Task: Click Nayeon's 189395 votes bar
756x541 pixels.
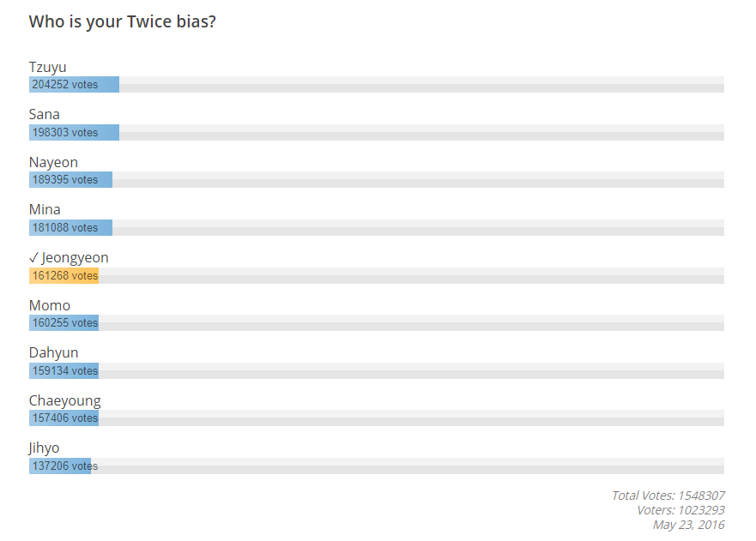Action: click(70, 180)
